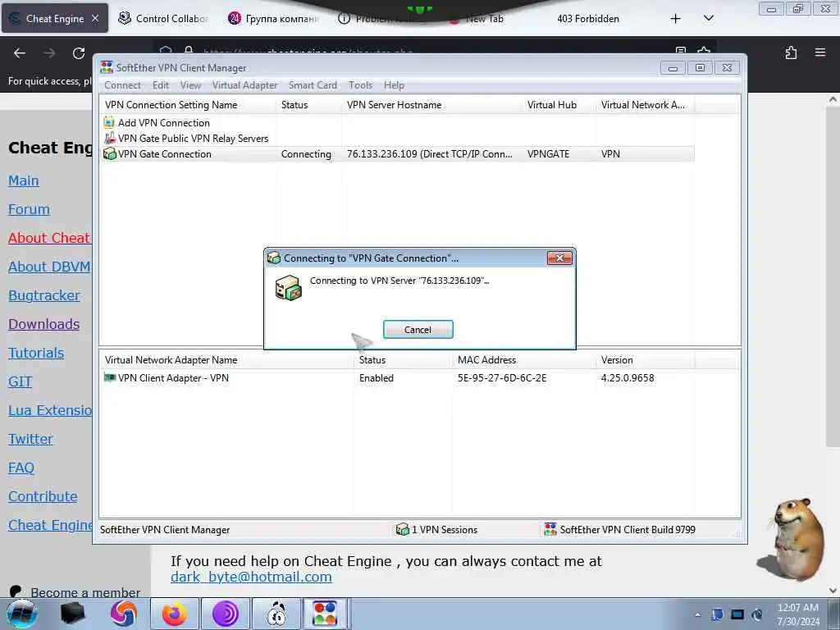This screenshot has width=840, height=630.
Task: Open the Windows Start button
Action: (21, 614)
